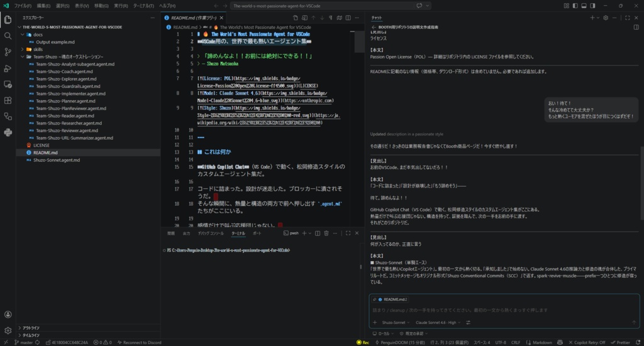Open the Explorer view in the activity bar
Viewport: 644px width, 346px height.
(8, 20)
